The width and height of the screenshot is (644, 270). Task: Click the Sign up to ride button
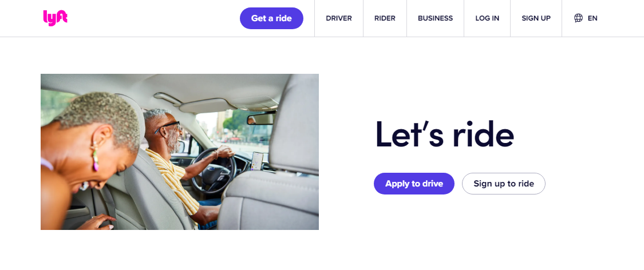[x=504, y=184]
